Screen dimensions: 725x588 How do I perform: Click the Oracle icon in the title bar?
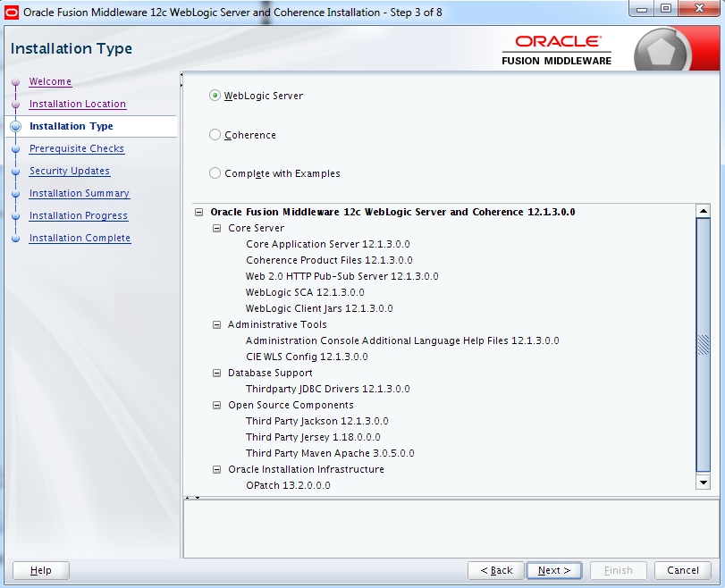tap(11, 9)
